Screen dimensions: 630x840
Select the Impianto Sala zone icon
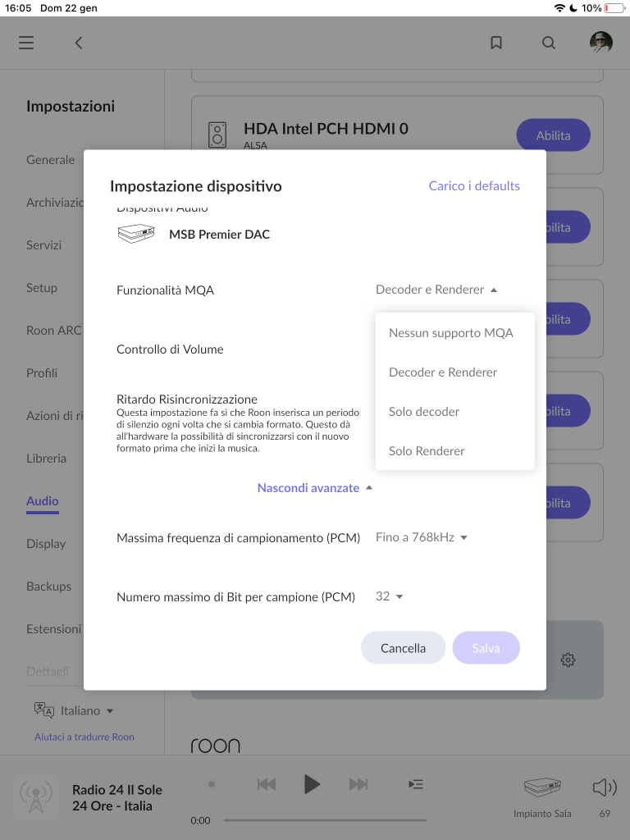[542, 787]
